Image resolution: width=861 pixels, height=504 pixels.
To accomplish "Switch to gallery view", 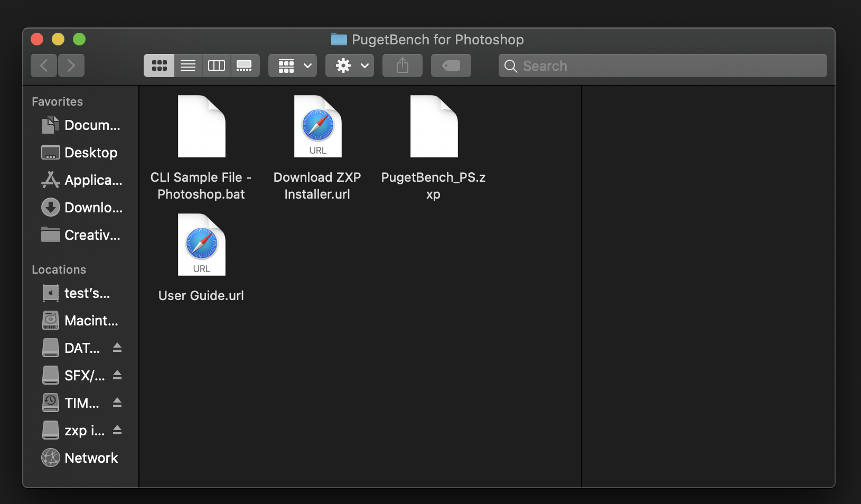I will point(245,66).
